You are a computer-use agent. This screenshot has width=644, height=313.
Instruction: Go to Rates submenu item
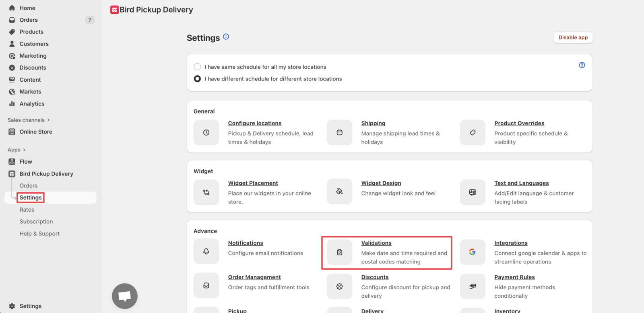pyautogui.click(x=27, y=210)
